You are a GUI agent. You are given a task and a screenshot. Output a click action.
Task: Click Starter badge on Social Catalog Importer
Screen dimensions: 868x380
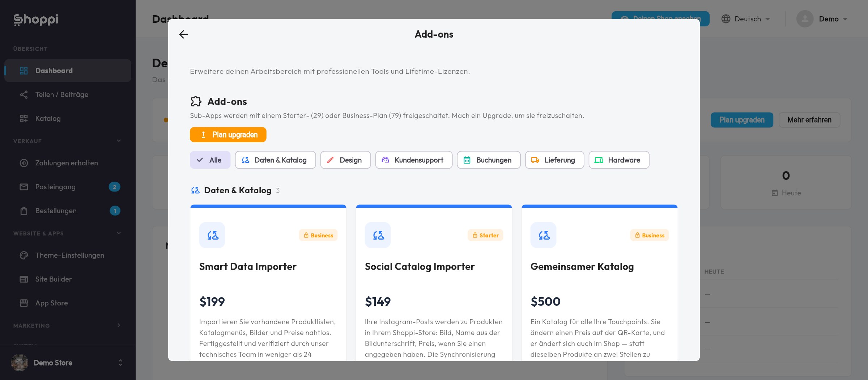(485, 235)
